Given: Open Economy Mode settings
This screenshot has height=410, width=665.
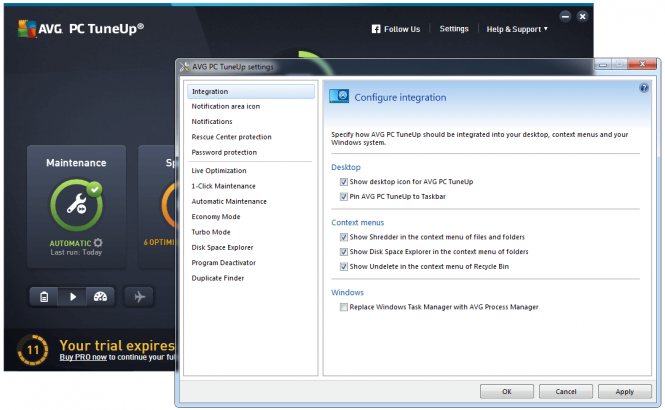Looking at the screenshot, I should pyautogui.click(x=215, y=217).
